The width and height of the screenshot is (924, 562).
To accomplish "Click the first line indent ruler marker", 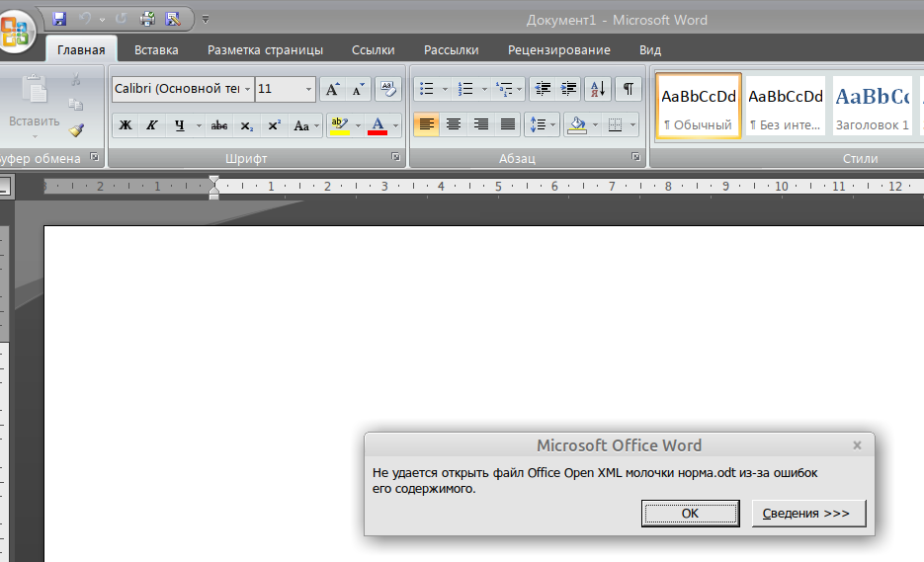I will coord(213,181).
